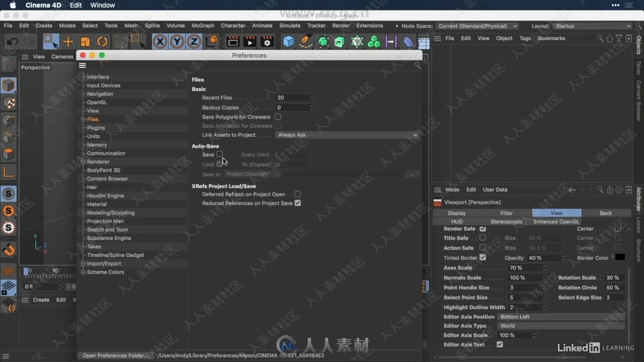Open the Simulate menu

[290, 26]
